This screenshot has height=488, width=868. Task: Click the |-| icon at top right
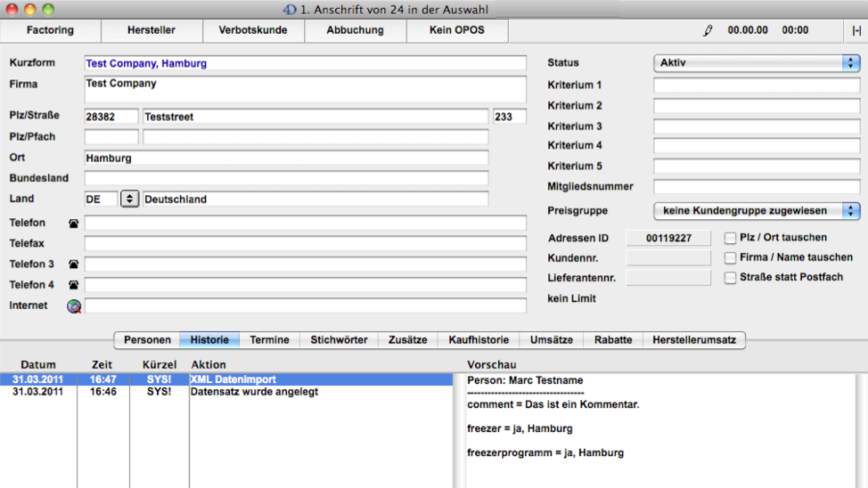click(x=856, y=30)
